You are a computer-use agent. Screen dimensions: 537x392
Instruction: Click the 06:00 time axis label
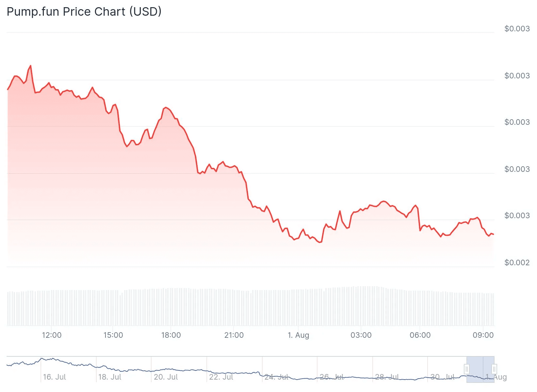click(x=420, y=335)
